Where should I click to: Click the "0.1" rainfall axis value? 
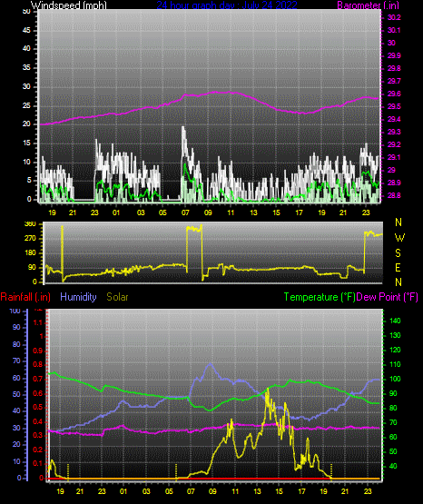tap(38, 463)
